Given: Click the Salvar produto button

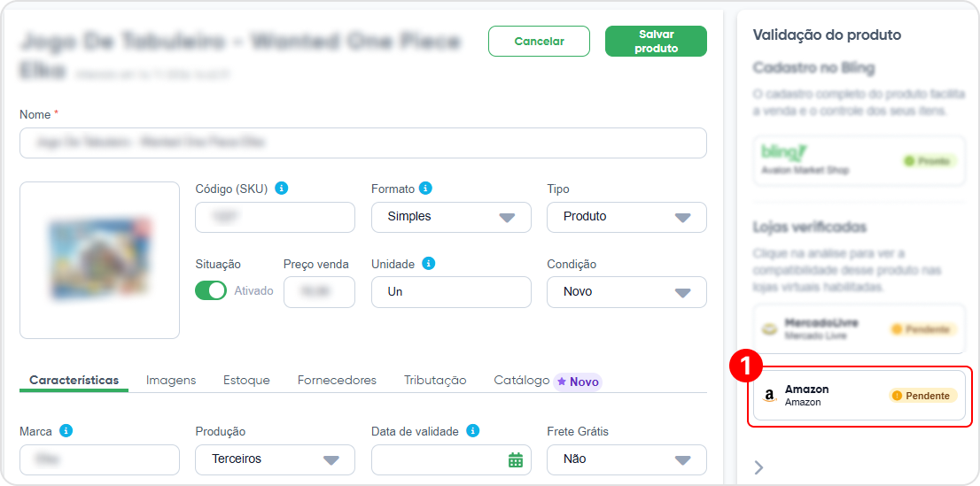Looking at the screenshot, I should pyautogui.click(x=656, y=42).
